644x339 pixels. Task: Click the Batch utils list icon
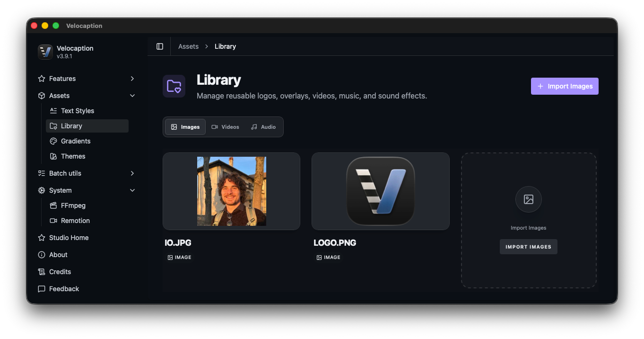click(42, 173)
